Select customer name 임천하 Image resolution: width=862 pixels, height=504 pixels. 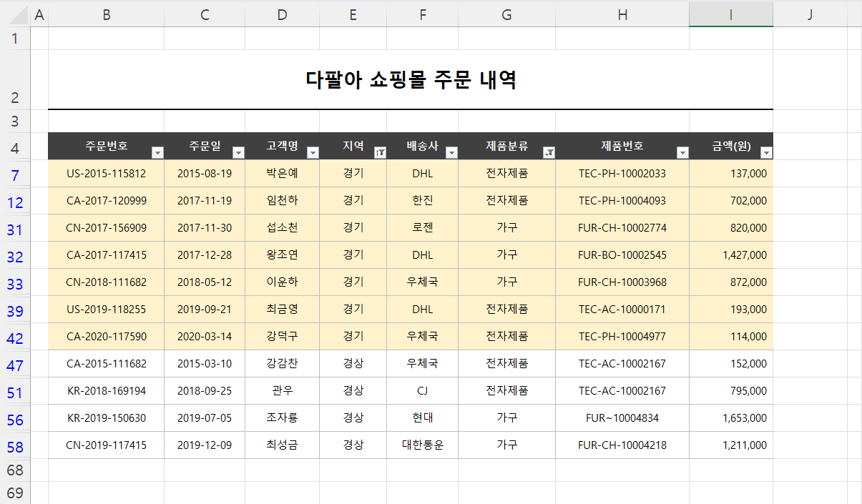(282, 201)
